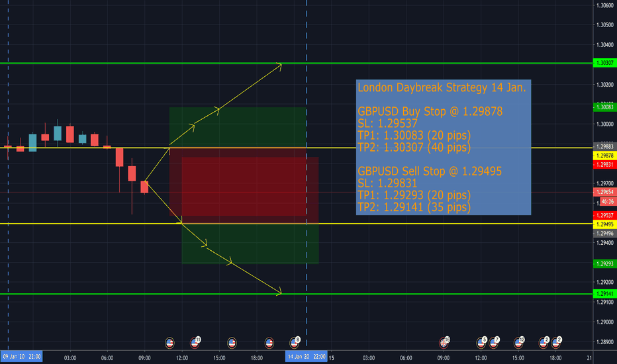This screenshot has width=617, height=364.
Task: Select the London Daybreak Strategy text note
Action: [444, 147]
